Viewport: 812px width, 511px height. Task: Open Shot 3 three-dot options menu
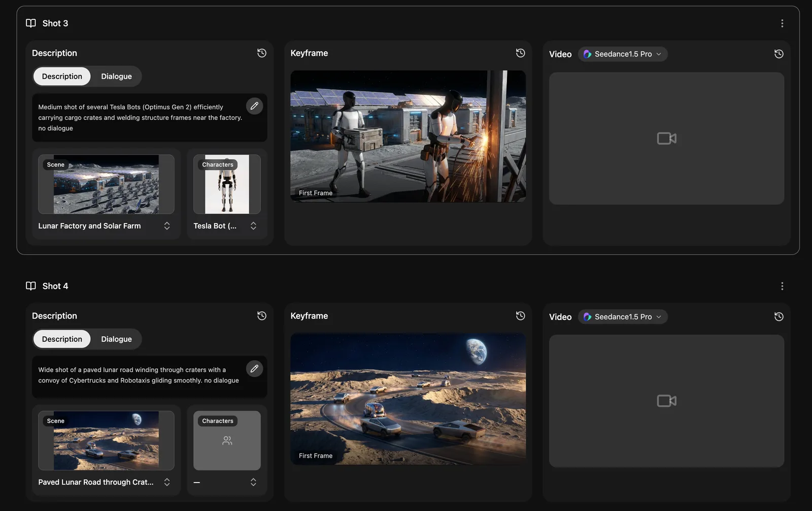782,23
